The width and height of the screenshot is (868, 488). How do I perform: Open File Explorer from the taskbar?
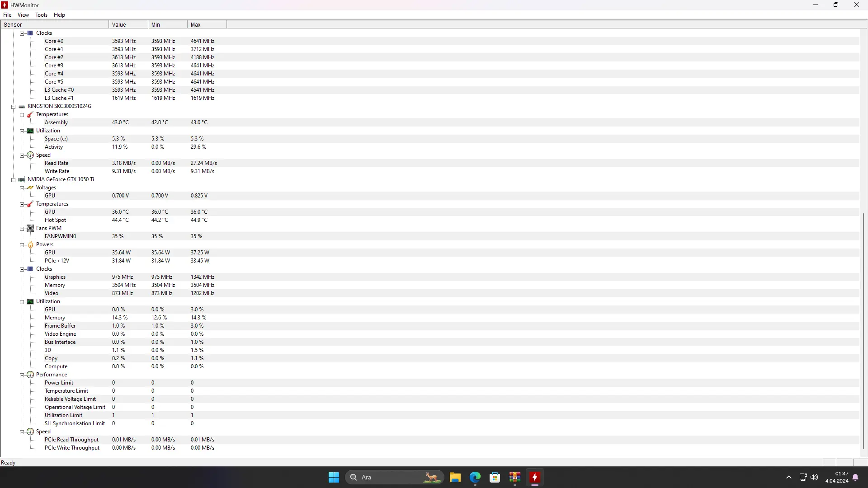tap(455, 477)
